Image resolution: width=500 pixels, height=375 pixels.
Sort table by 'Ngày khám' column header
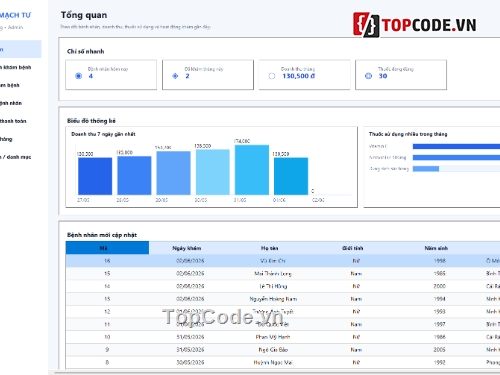[187, 248]
